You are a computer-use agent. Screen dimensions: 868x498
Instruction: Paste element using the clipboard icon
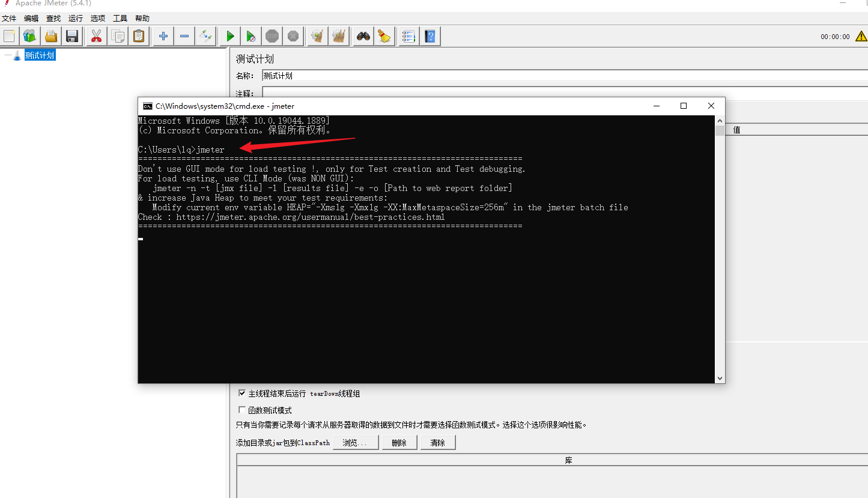point(139,36)
